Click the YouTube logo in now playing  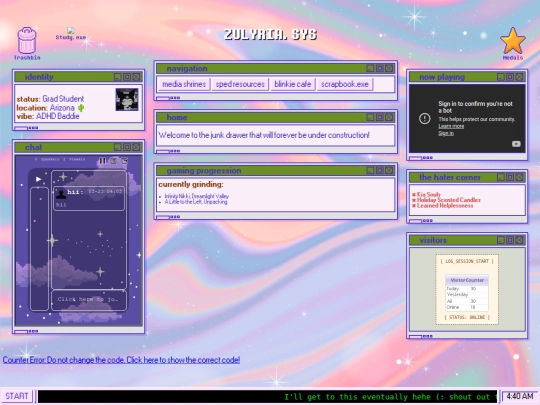click(516, 144)
